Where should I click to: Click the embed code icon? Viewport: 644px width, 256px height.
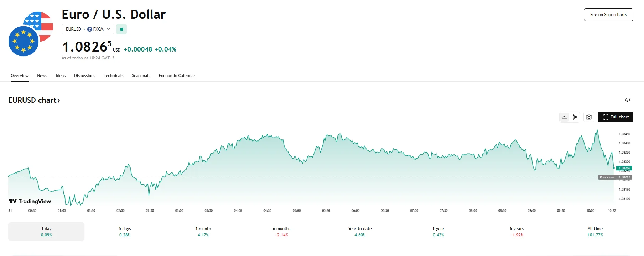coord(628,100)
